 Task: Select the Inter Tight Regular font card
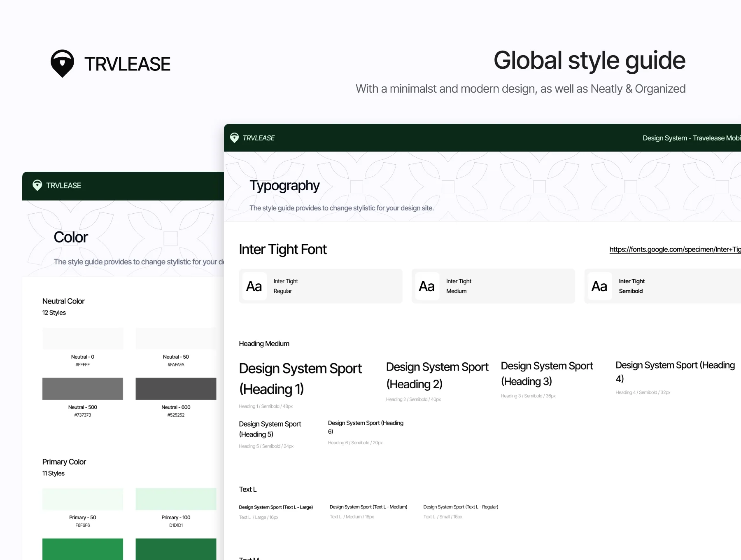click(321, 286)
